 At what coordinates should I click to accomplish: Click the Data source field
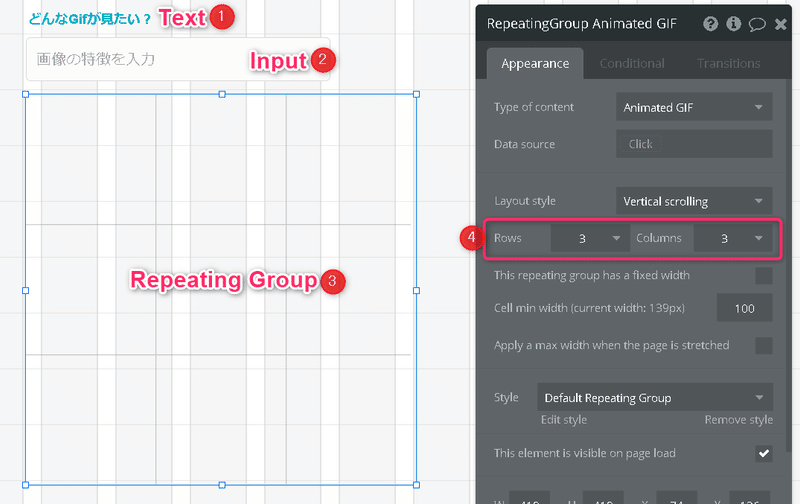694,144
